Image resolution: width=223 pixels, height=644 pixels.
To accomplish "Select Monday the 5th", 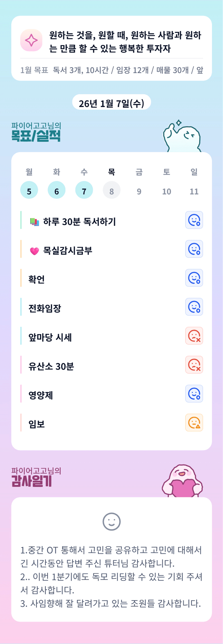I will coord(29,190).
